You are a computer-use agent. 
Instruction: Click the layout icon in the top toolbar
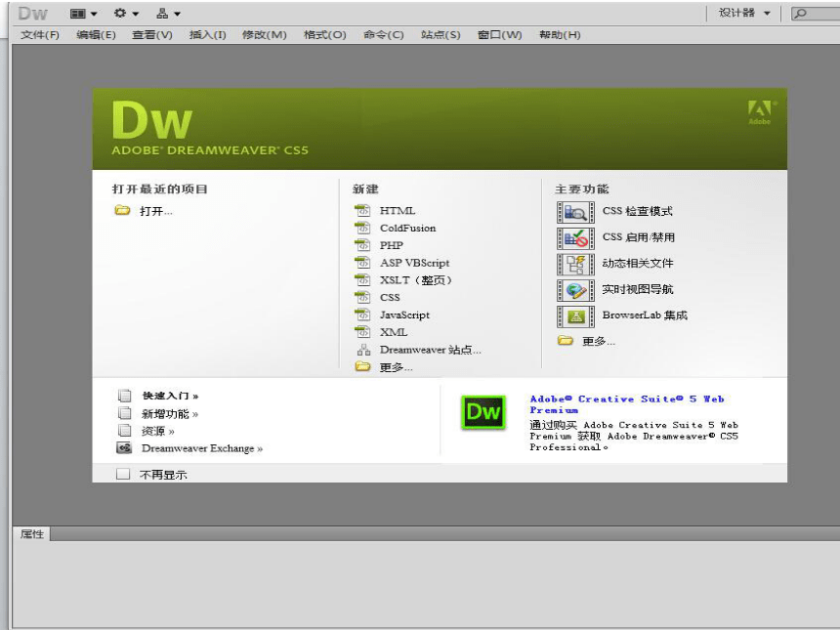[x=78, y=14]
